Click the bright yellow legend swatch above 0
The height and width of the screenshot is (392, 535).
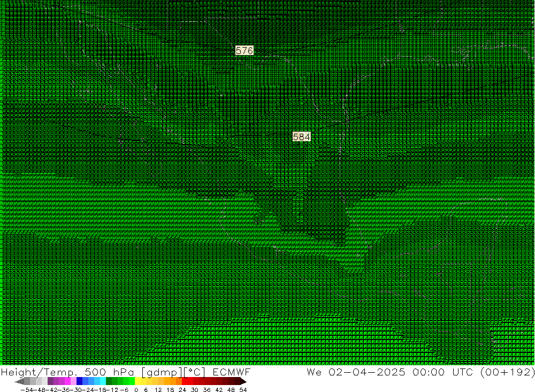[138, 381]
